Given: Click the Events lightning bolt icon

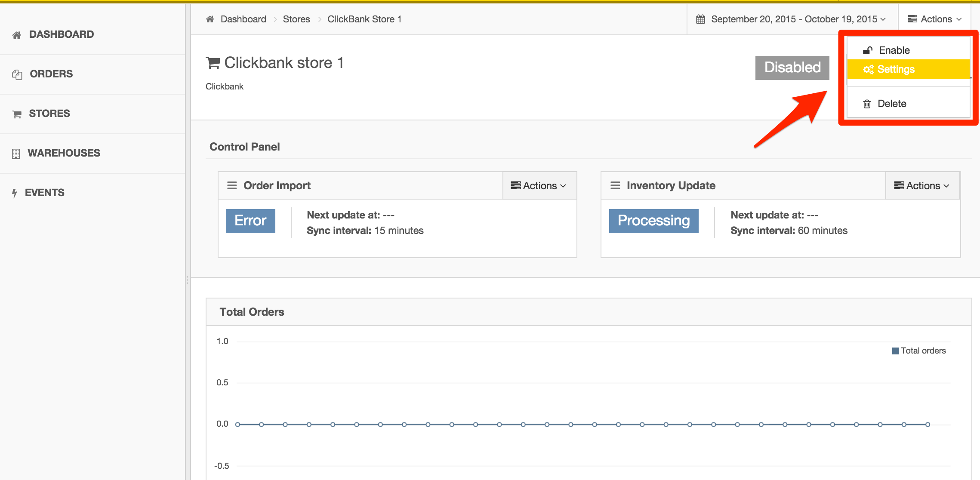Looking at the screenshot, I should 15,193.
